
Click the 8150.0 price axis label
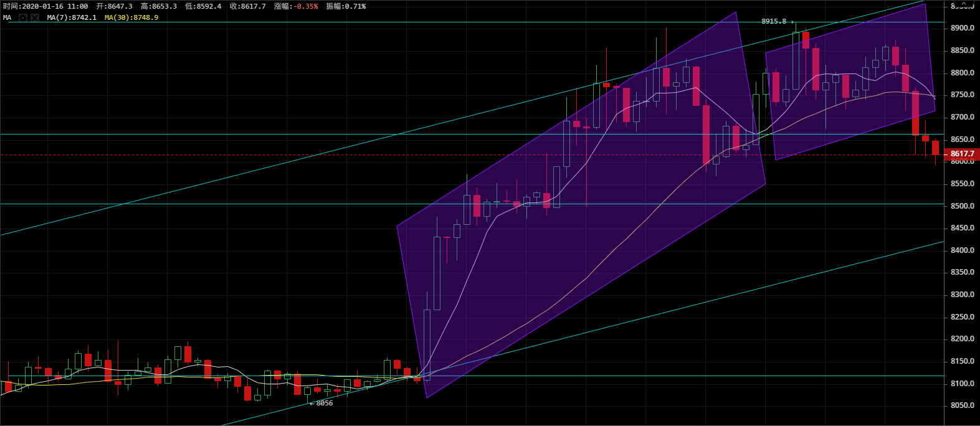963,361
